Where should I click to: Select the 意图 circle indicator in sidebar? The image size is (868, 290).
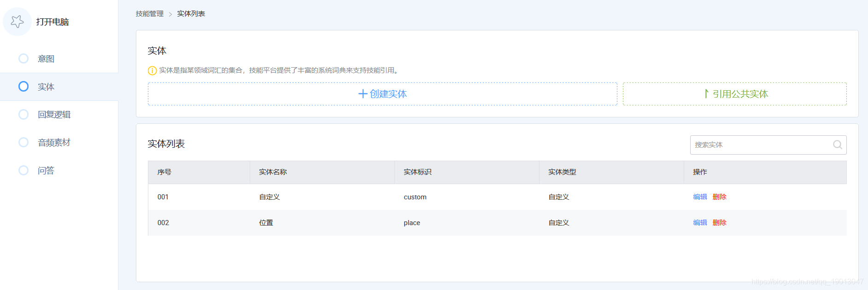(23, 58)
